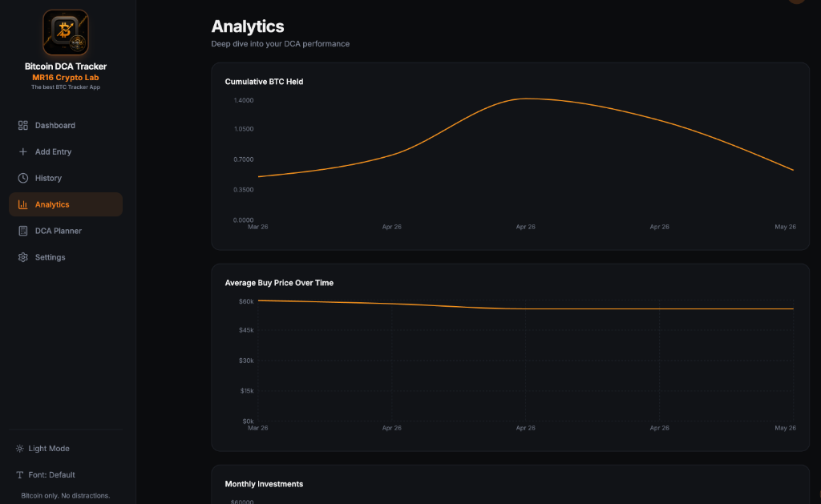The height and width of the screenshot is (504, 821).
Task: Click the History clock icon
Action: (x=23, y=178)
